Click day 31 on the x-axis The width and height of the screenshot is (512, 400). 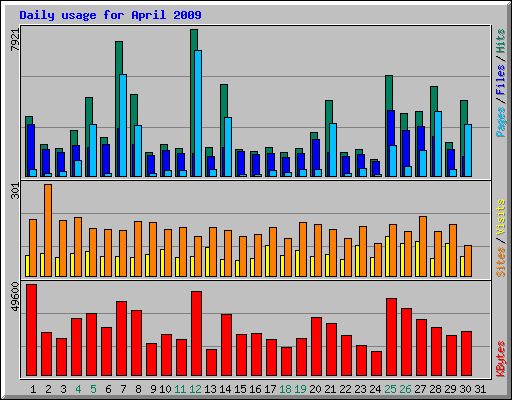click(x=480, y=389)
